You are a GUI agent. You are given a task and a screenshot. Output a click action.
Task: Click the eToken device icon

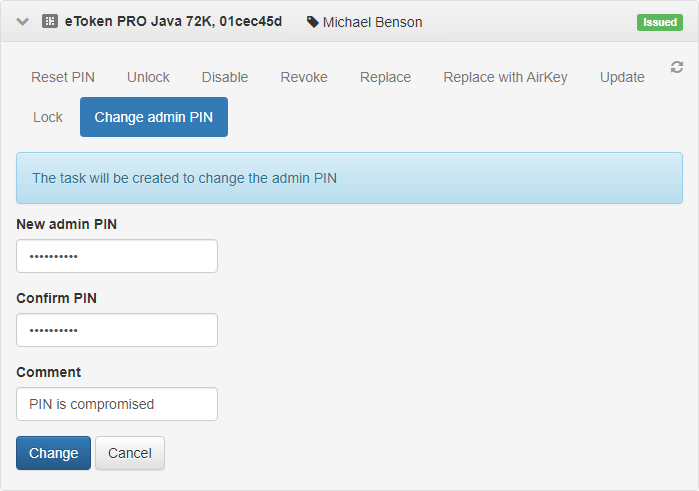[50, 22]
